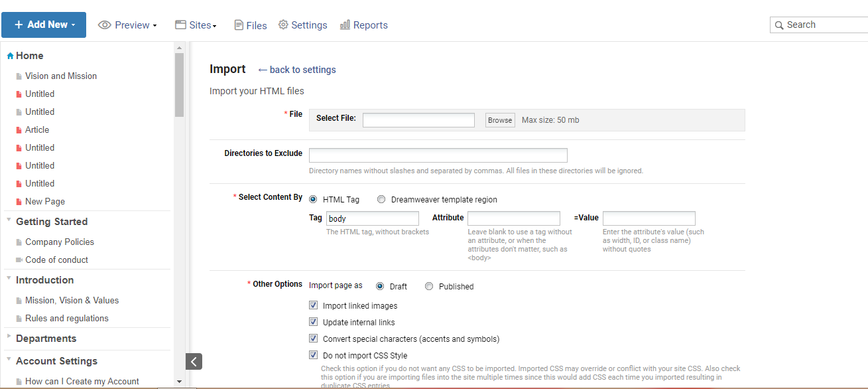Click the page icon beside How can I Create my Account

point(19,382)
